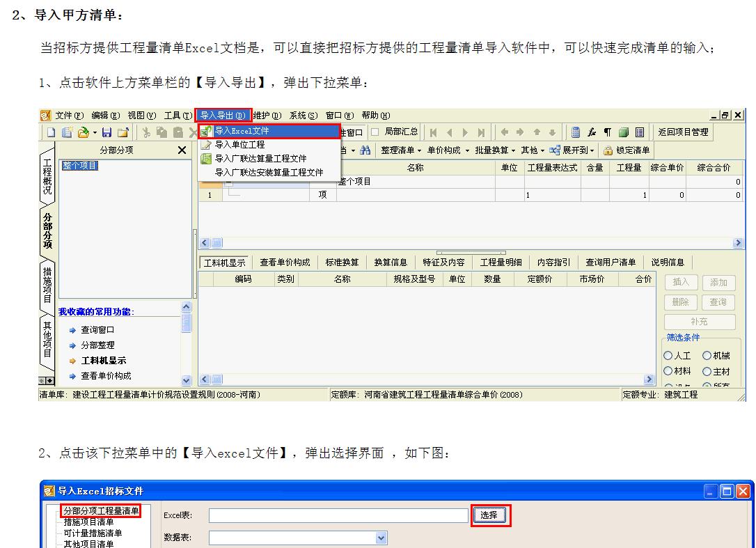Image resolution: width=756 pixels, height=548 pixels.
Task: Click the 删除 button
Action: point(681,302)
